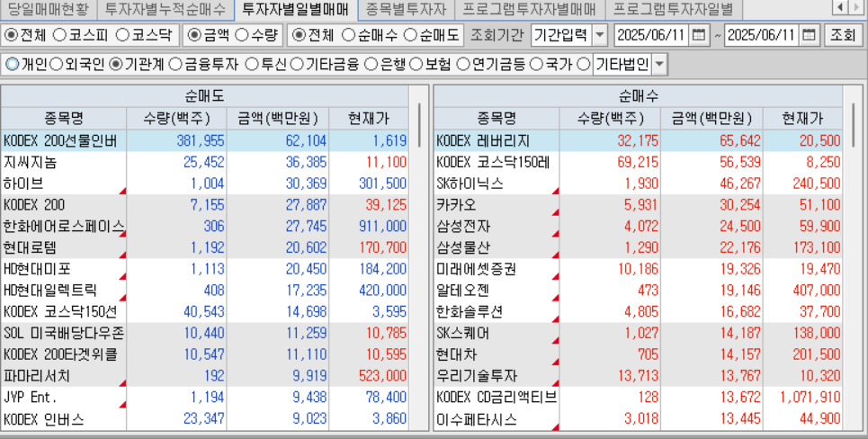The image size is (868, 439).
Task: Click start date field 2025/06/11
Action: click(x=651, y=36)
